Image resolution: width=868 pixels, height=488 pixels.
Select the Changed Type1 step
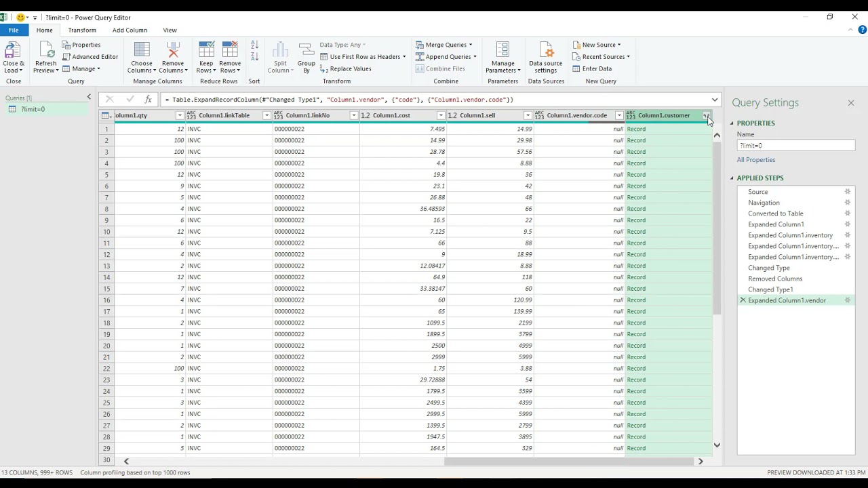(770, 289)
